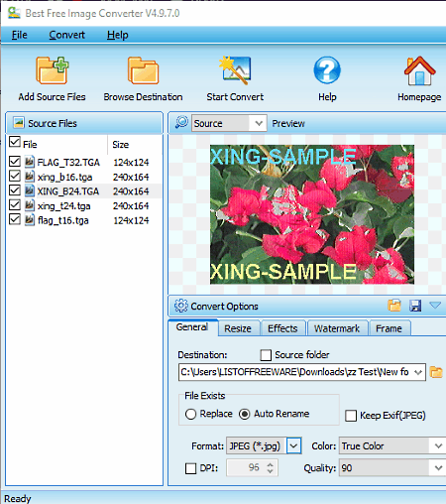This screenshot has height=504, width=446.
Task: Expand the Destination path dropdown
Action: click(418, 372)
